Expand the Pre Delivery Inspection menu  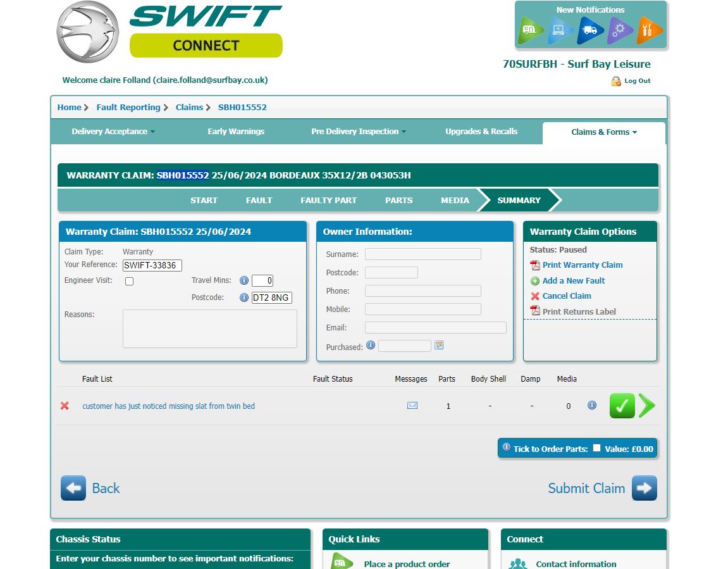click(359, 132)
